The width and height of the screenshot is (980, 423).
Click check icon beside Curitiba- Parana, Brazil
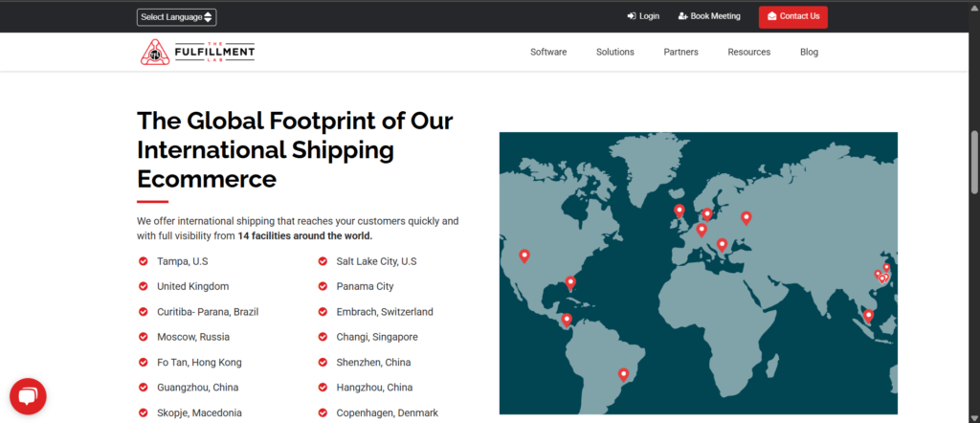click(x=144, y=312)
